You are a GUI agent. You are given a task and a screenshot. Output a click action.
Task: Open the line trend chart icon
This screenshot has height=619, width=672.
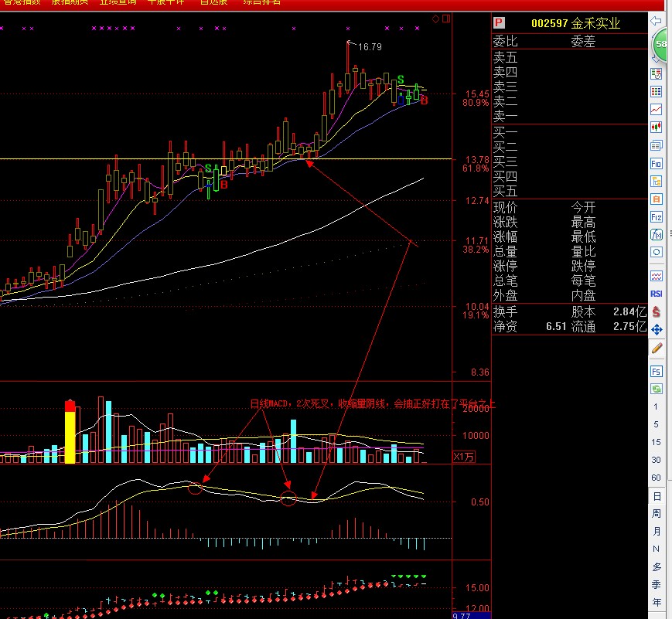(657, 110)
